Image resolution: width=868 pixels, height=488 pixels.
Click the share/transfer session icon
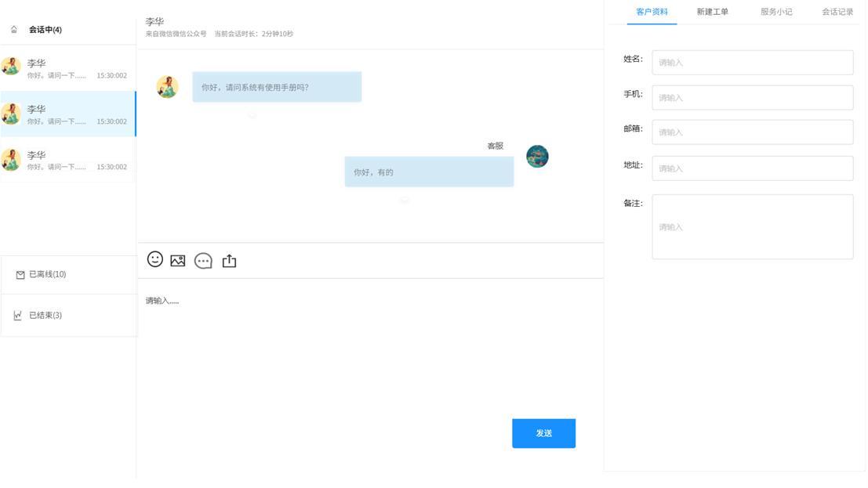tap(229, 261)
